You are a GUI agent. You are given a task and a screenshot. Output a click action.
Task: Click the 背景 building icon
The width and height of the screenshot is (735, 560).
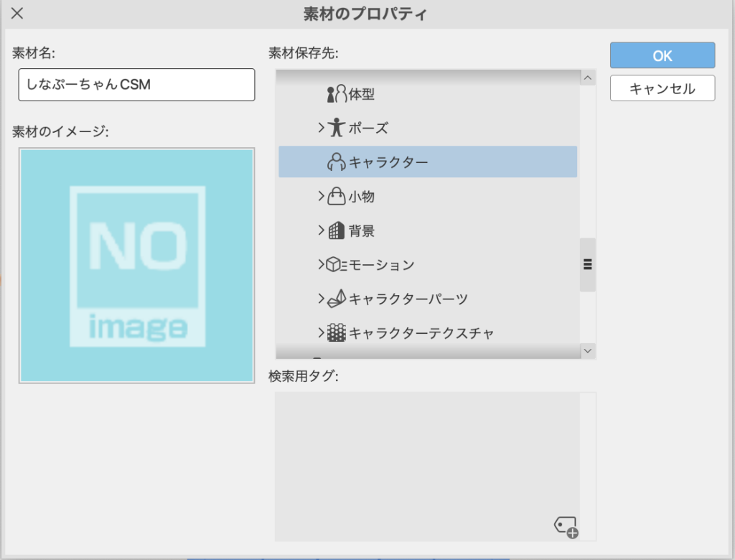(x=336, y=230)
